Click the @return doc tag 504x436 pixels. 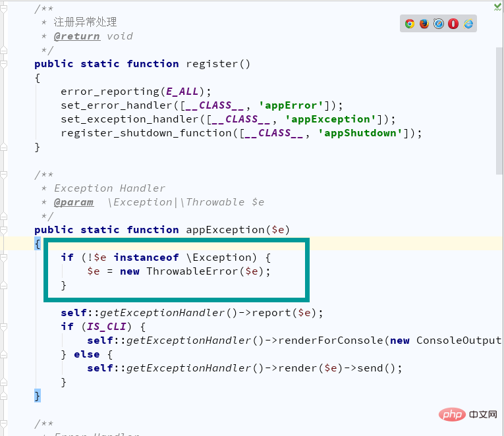(77, 36)
